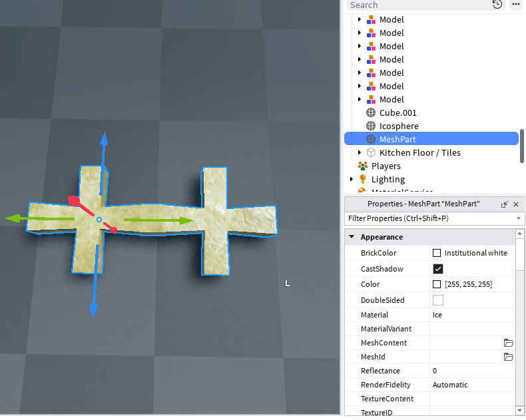Open the Color swatch for 255, 255, 255
The image size is (526, 420).
pyautogui.click(x=437, y=284)
